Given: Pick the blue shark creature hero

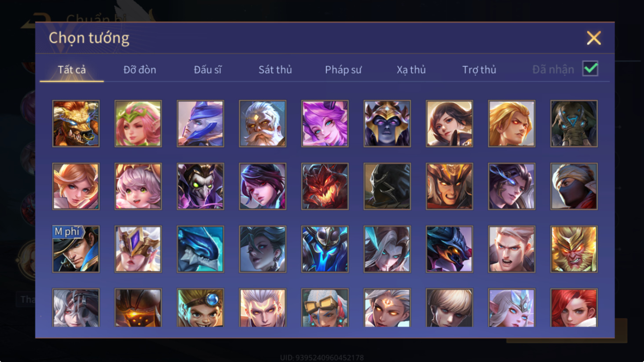Looking at the screenshot, I should 200,249.
